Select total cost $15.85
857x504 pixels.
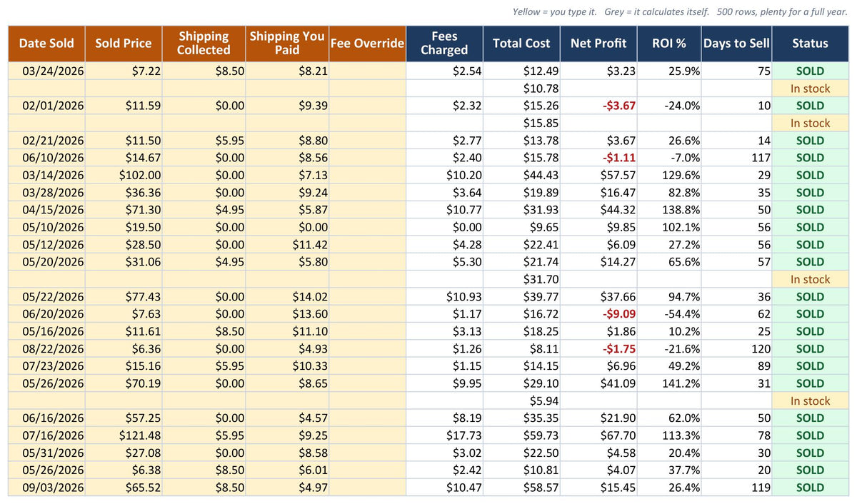click(x=522, y=123)
